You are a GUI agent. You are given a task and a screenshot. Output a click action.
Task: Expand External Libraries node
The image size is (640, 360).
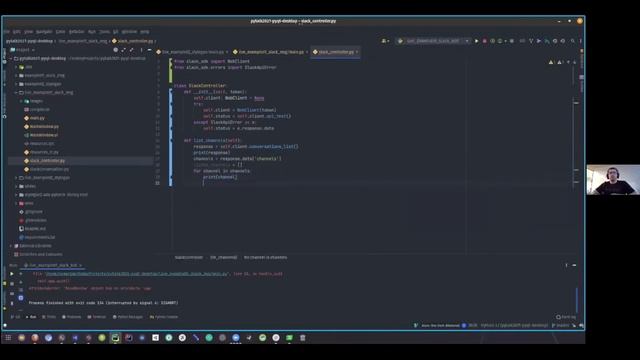point(12,246)
